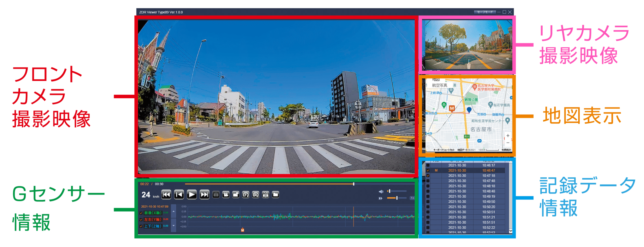
Task: Click G-sensor graph scale up arrow
Action: [x=174, y=211]
